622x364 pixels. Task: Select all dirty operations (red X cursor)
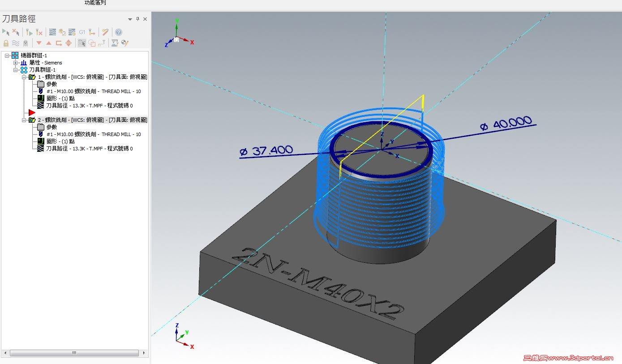click(16, 32)
